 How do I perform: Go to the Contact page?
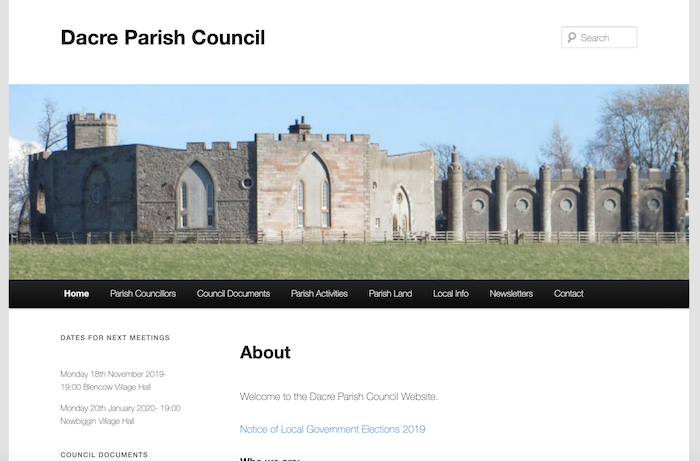pyautogui.click(x=568, y=294)
